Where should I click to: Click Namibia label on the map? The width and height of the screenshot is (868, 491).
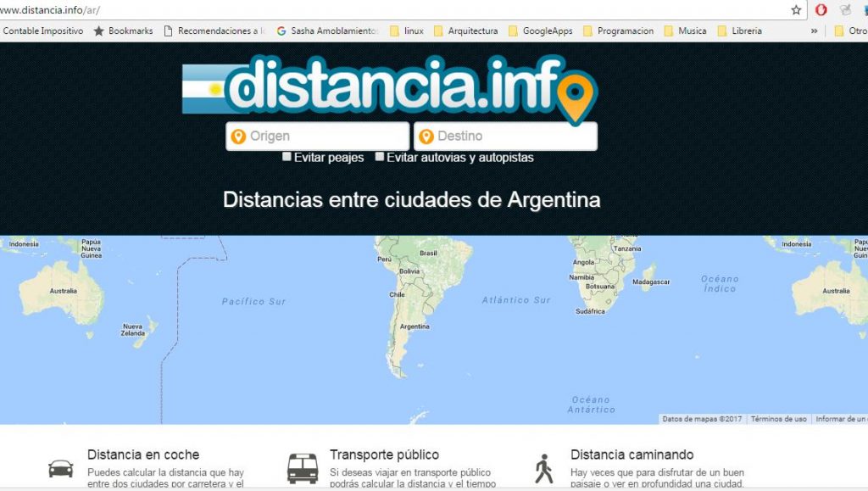(x=581, y=277)
